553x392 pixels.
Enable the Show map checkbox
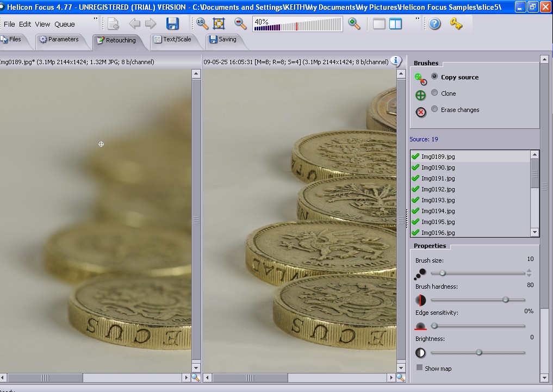click(x=419, y=368)
